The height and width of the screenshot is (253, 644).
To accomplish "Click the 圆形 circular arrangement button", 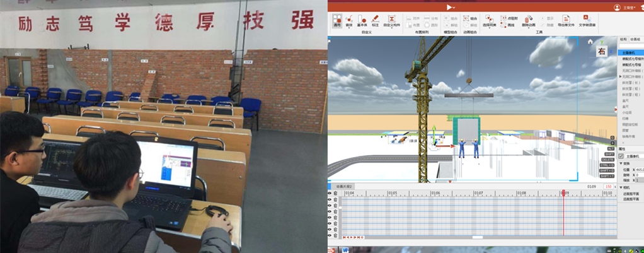I will [x=431, y=25].
